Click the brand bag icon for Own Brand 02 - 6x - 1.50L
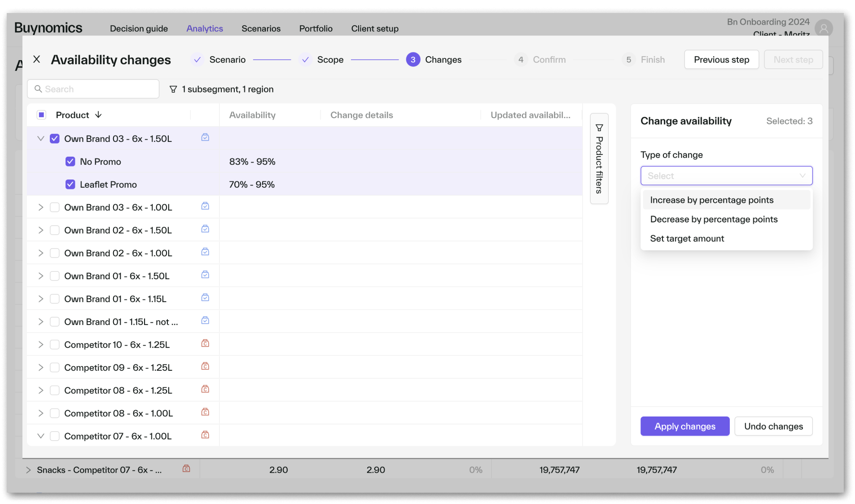The width and height of the screenshot is (855, 504). pos(205,229)
